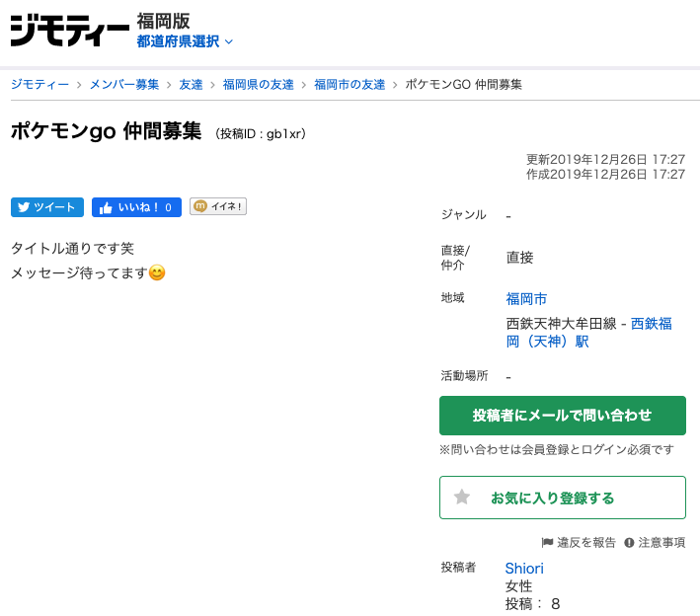The height and width of the screenshot is (616, 700).
Task: Open 福岡県の友達 breadcrumb link
Action: [258, 84]
